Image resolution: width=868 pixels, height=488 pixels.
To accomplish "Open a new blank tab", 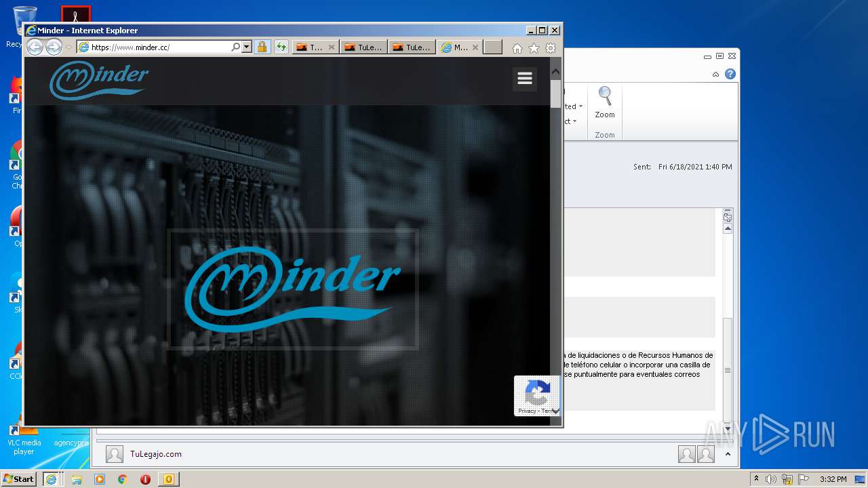I will point(493,47).
